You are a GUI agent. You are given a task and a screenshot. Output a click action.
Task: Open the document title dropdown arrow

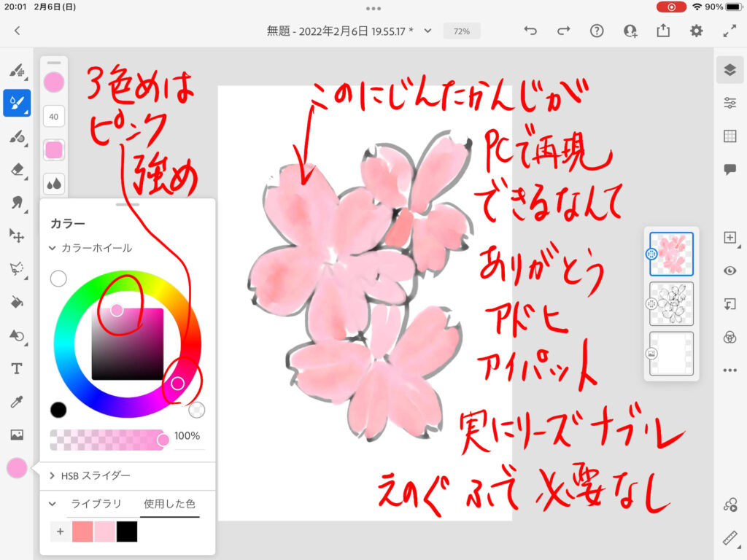pos(428,31)
